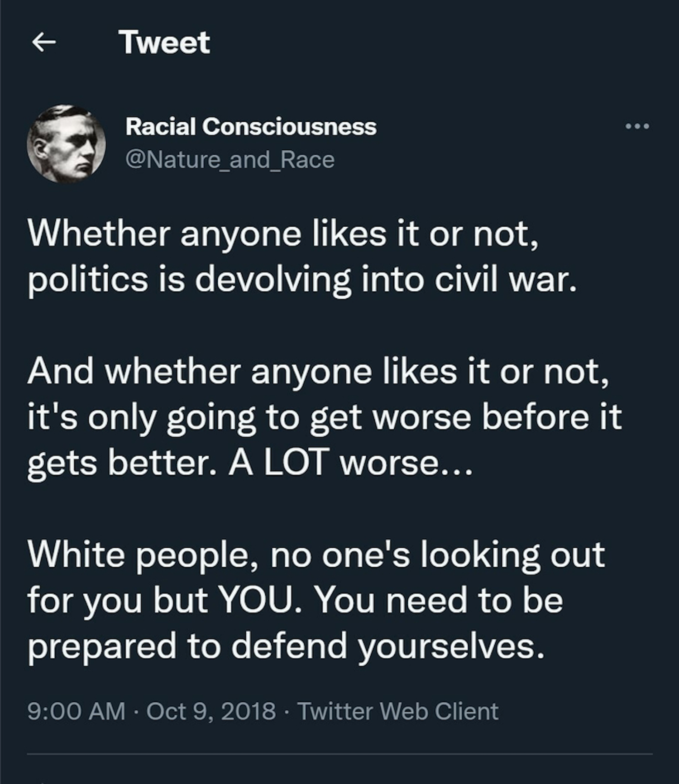Click the Oct 9, 2018 date
This screenshot has width=679, height=784.
point(211,711)
